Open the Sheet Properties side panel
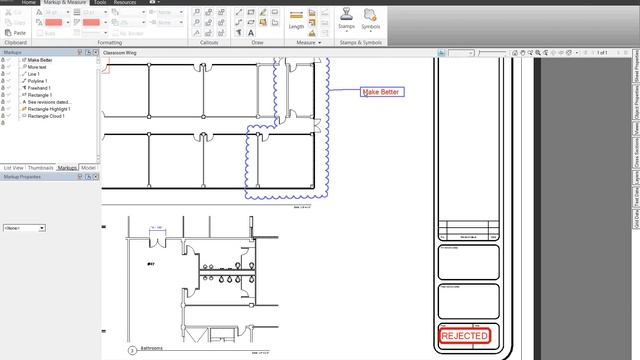The height and width of the screenshot is (360, 640). tap(636, 66)
